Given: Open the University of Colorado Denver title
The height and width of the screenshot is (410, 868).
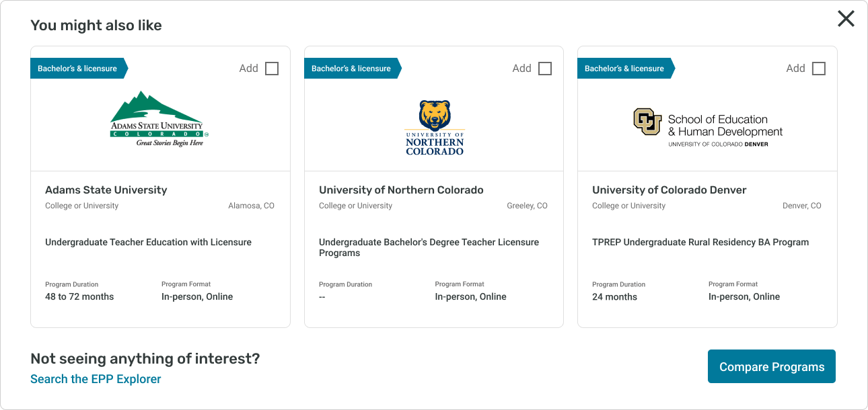Looking at the screenshot, I should 670,190.
